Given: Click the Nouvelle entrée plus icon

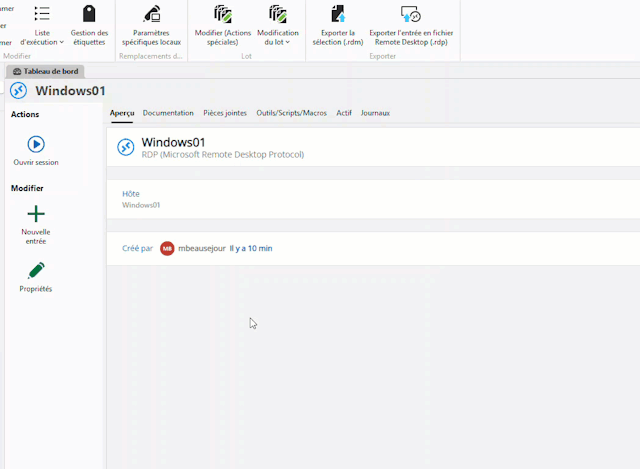Looking at the screenshot, I should coord(36,214).
